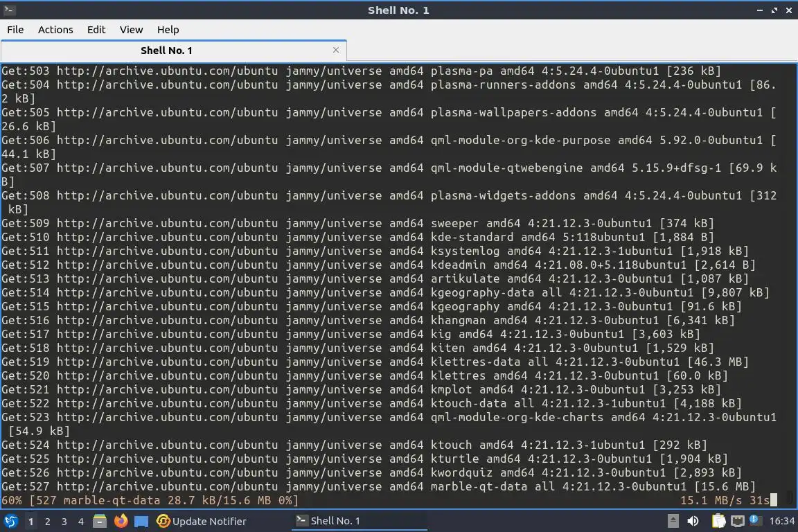Image resolution: width=798 pixels, height=532 pixels.
Task: Click the Get:525 kturtle line
Action: (365, 458)
